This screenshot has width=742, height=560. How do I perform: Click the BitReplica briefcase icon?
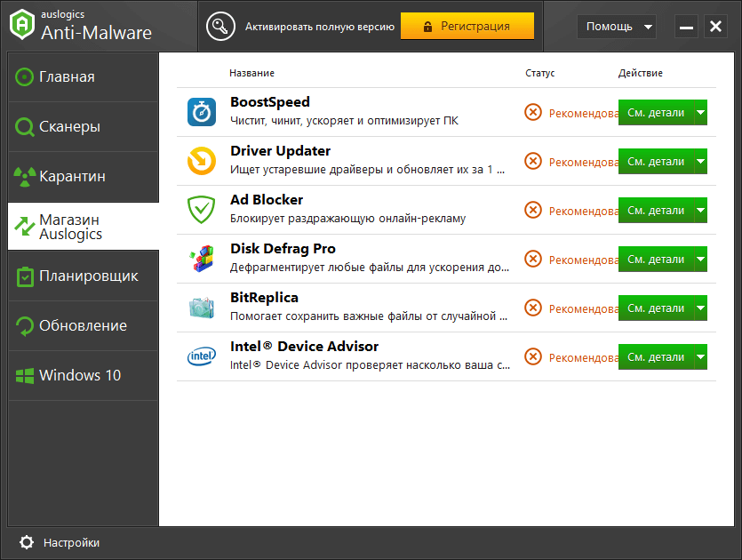point(201,308)
